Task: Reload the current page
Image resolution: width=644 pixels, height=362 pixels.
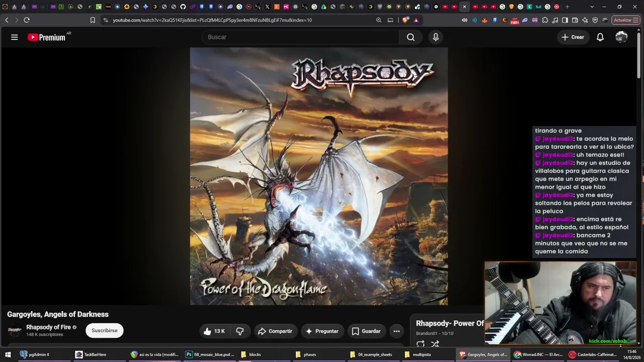Action: 27,20
